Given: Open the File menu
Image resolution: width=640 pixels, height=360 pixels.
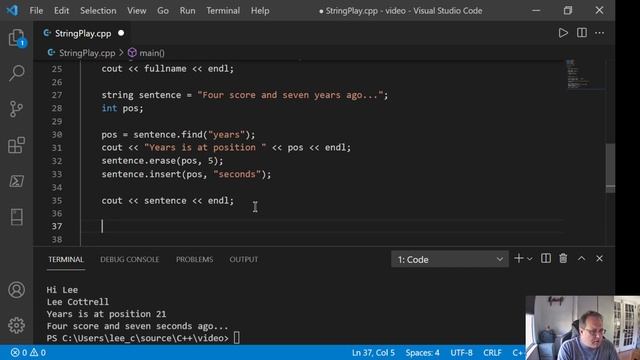Looking at the screenshot, I should point(36,11).
